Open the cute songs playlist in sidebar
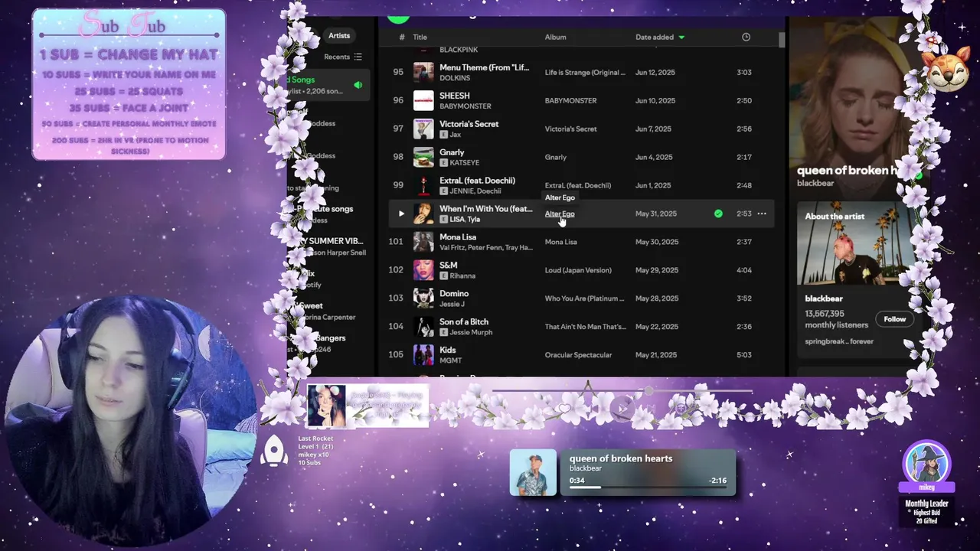980x551 pixels. 329,214
